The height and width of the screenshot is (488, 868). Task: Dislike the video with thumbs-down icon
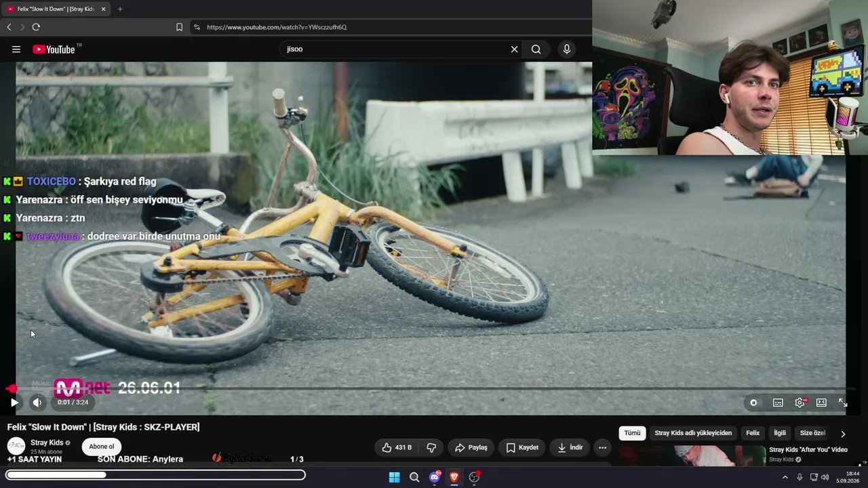(431, 447)
